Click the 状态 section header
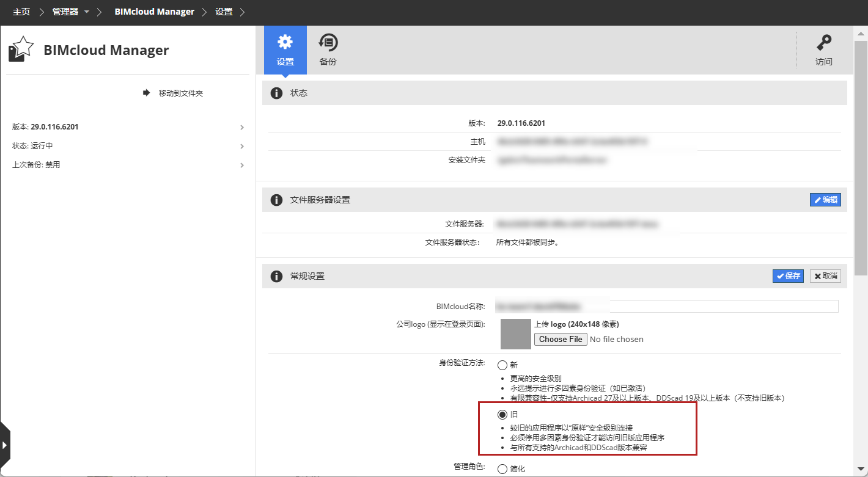This screenshot has width=868, height=477. click(554, 93)
